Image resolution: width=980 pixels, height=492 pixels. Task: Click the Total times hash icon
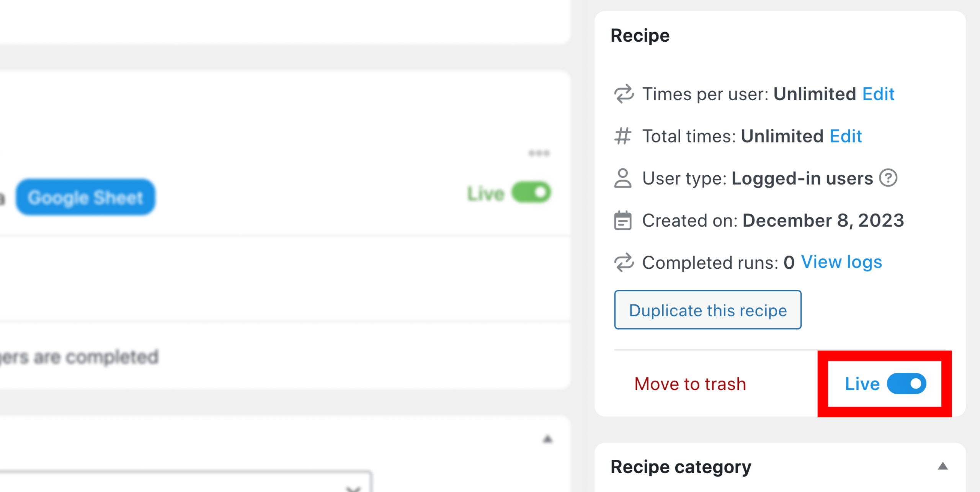[x=623, y=136]
